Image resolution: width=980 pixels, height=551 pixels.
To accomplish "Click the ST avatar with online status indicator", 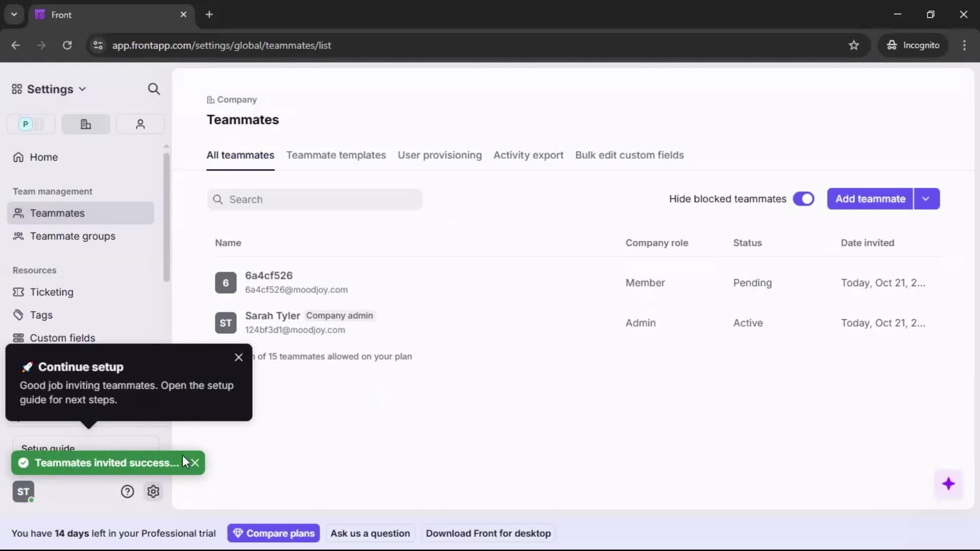I will tap(23, 491).
